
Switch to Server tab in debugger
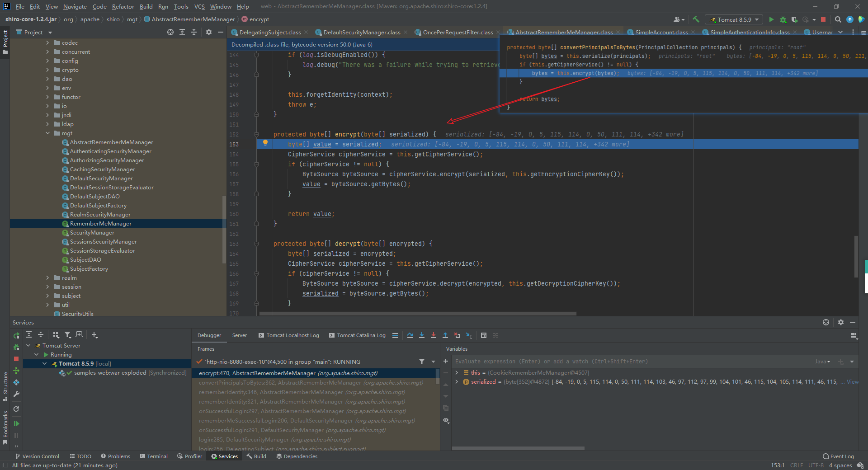(240, 335)
